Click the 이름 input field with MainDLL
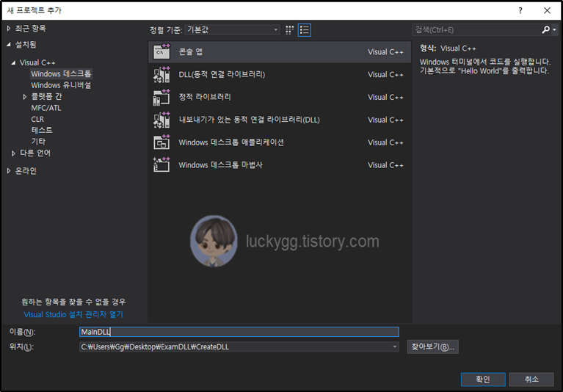The image size is (563, 392). (239, 332)
